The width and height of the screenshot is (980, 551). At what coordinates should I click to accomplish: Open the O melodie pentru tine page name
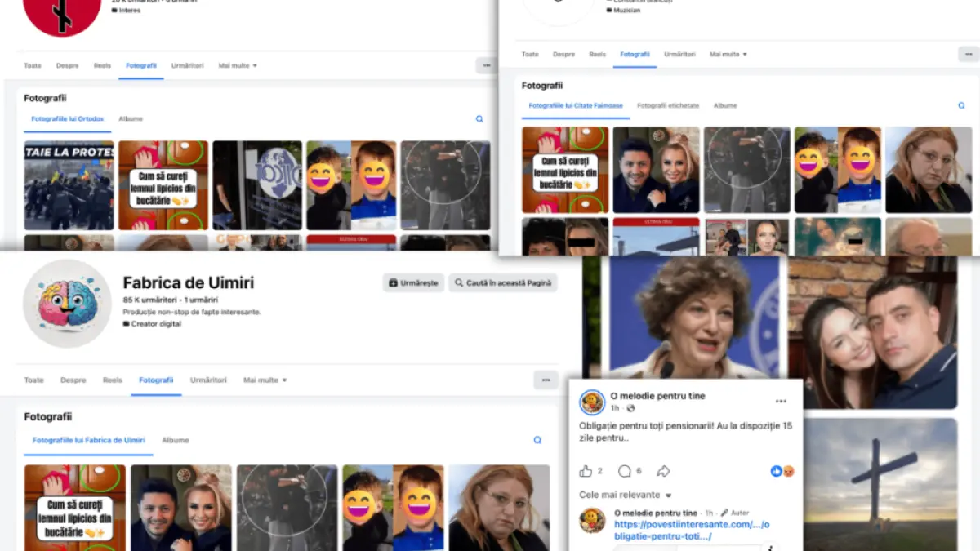[x=657, y=396]
